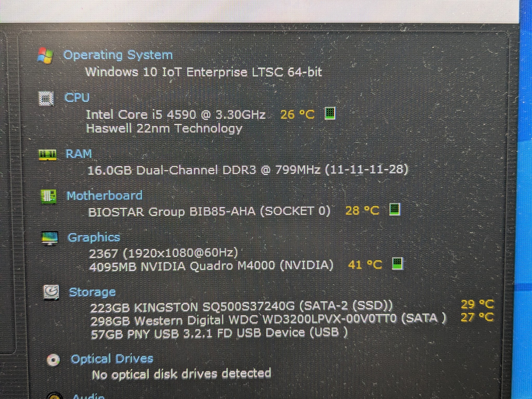Open the Operating System section link
This screenshot has width=532, height=399.
click(118, 55)
